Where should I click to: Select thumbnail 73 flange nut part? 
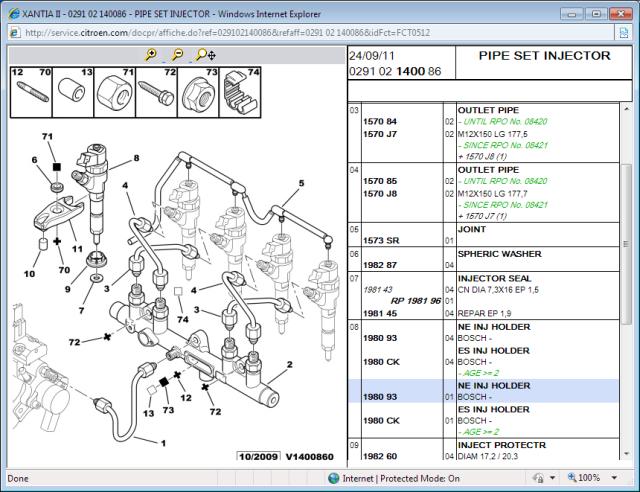point(198,92)
